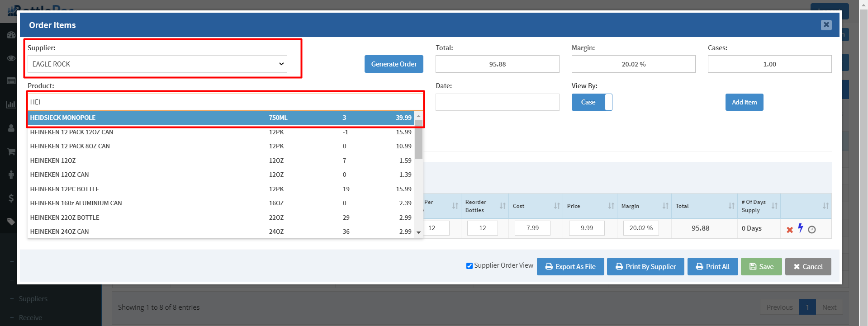Open Receive in the background sidebar

tap(30, 318)
